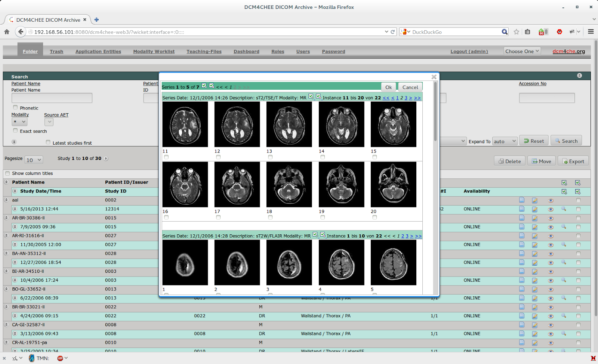Click the Reset button

(534, 141)
